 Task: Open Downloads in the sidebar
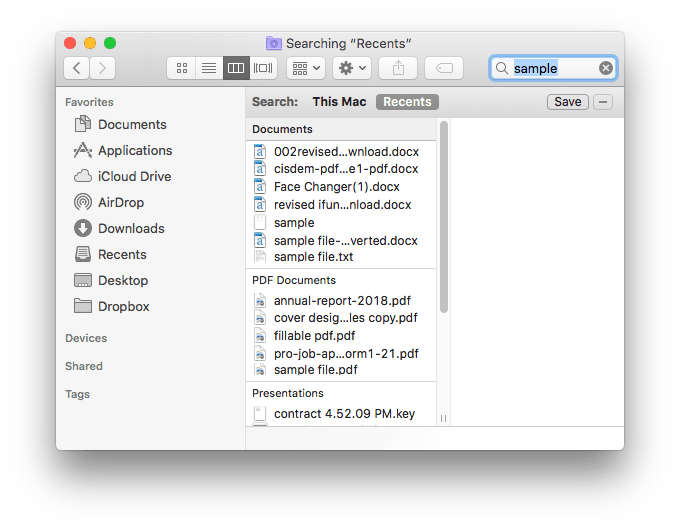pyautogui.click(x=131, y=229)
